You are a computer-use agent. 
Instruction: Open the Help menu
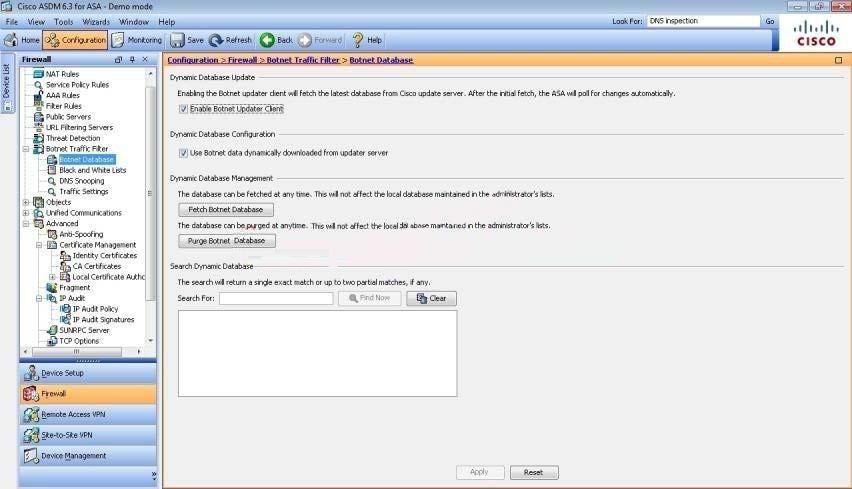(x=166, y=22)
